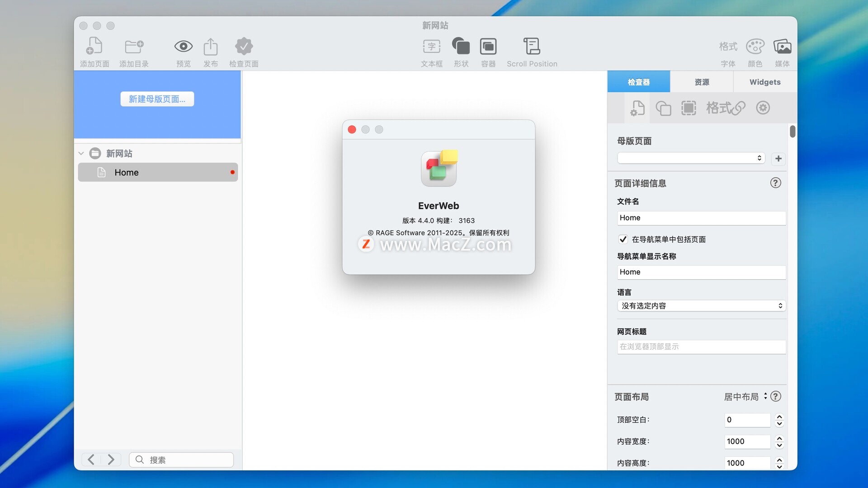Image resolution: width=868 pixels, height=488 pixels.
Task: Open the 母版页面 master page dropdown
Action: tap(691, 158)
